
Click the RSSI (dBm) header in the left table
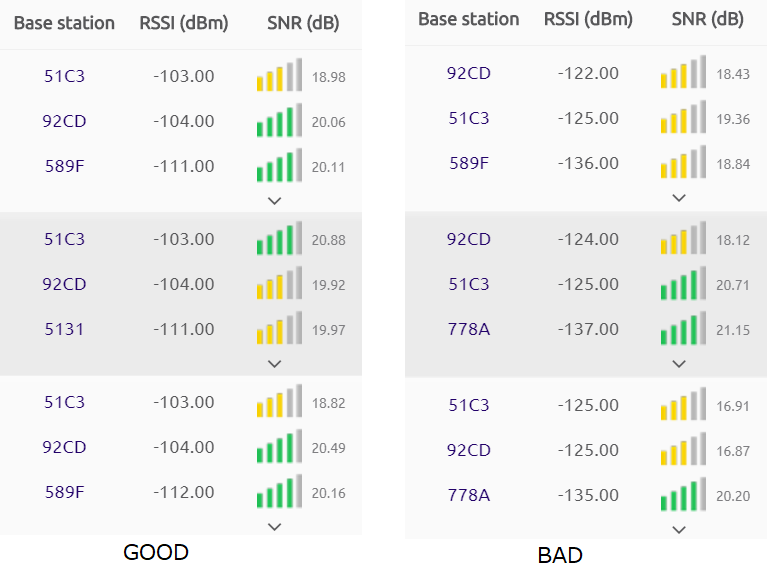[184, 23]
